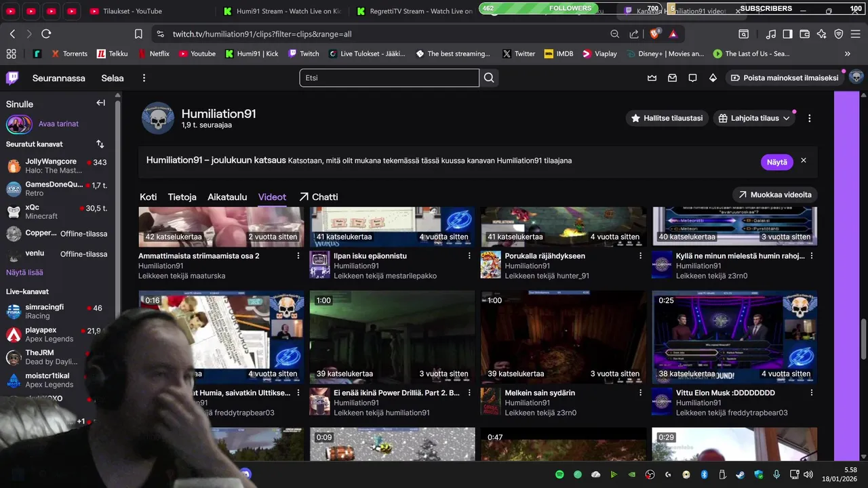Open the user avatar menu in Twitch header
The image size is (868, 488).
pos(856,77)
